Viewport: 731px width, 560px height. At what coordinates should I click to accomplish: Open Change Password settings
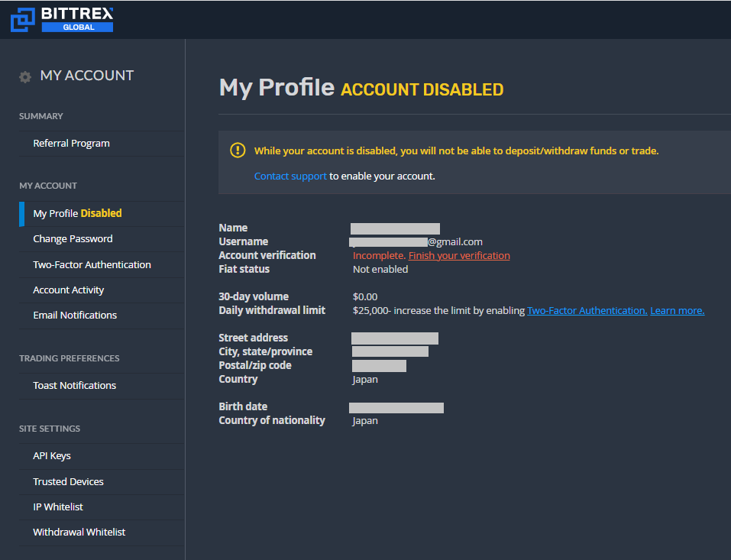point(73,239)
